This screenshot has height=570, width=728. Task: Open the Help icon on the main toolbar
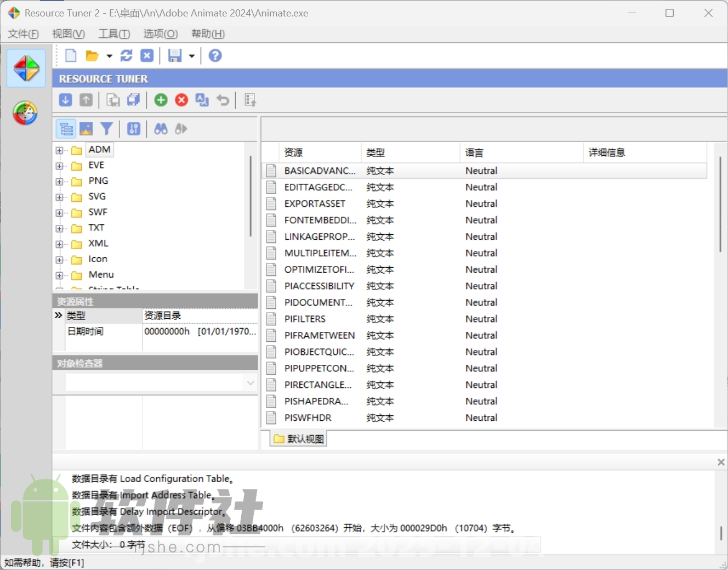click(x=215, y=55)
